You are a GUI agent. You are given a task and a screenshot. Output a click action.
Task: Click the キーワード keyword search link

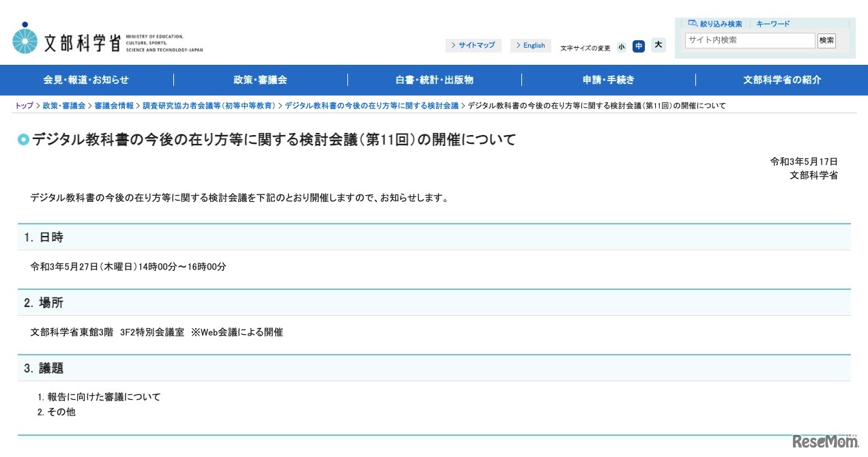click(x=772, y=23)
